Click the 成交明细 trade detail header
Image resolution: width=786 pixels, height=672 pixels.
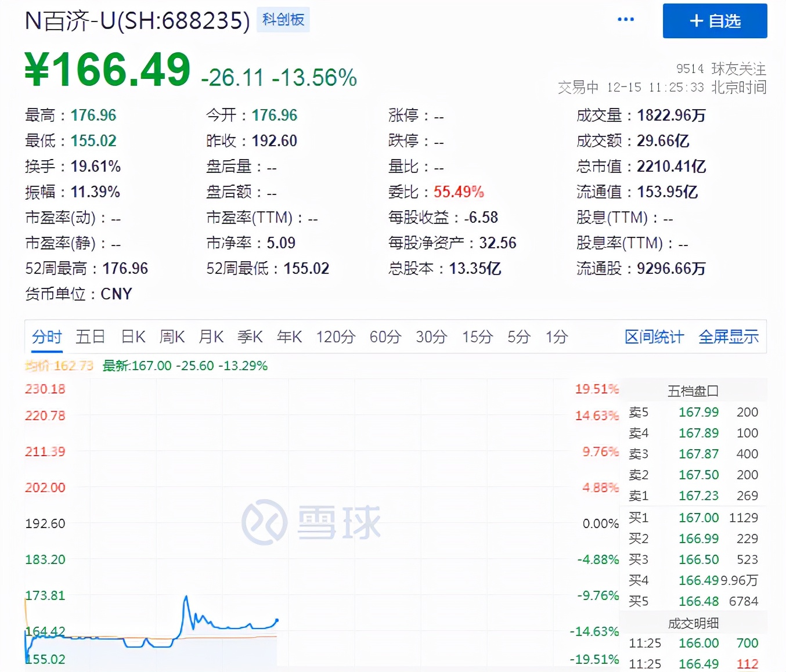[x=694, y=623]
